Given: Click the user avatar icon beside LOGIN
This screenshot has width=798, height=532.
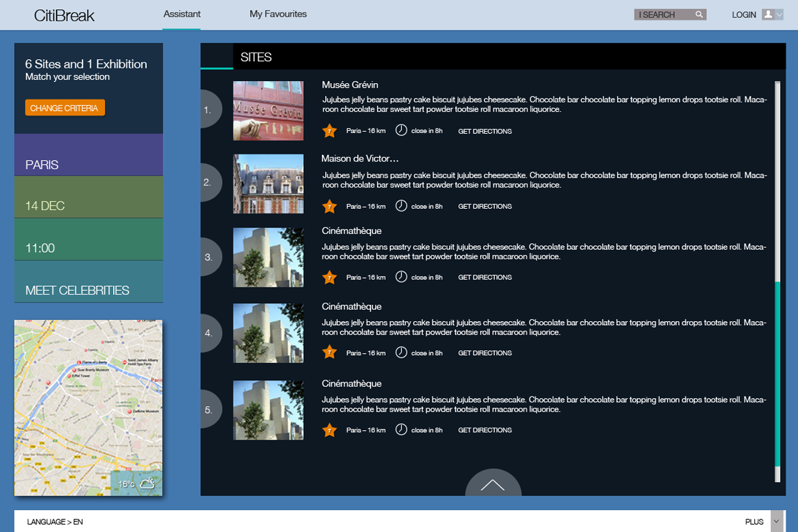Looking at the screenshot, I should click(x=768, y=15).
